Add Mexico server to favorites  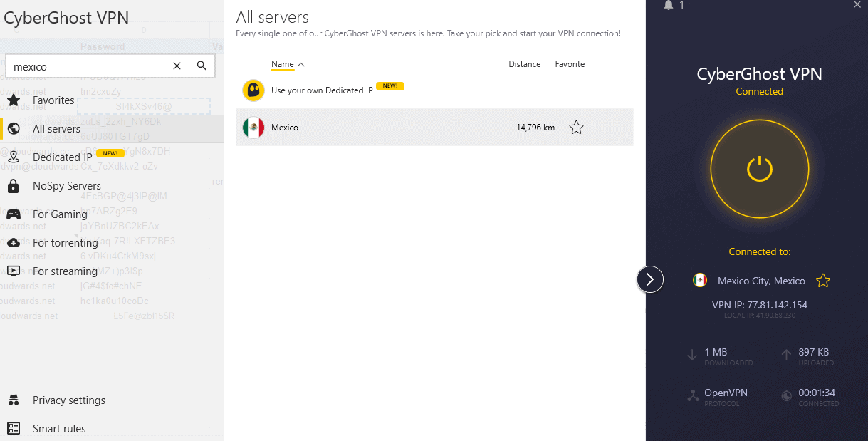[577, 128]
